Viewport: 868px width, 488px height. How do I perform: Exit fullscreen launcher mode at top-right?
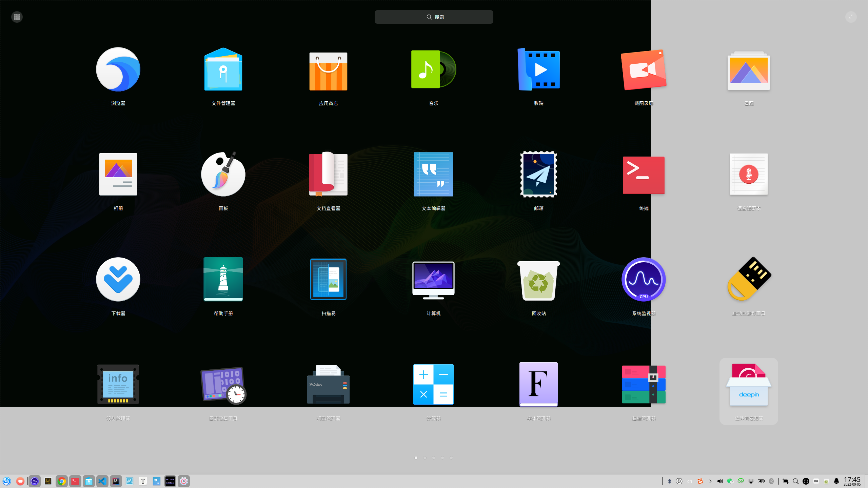851,17
